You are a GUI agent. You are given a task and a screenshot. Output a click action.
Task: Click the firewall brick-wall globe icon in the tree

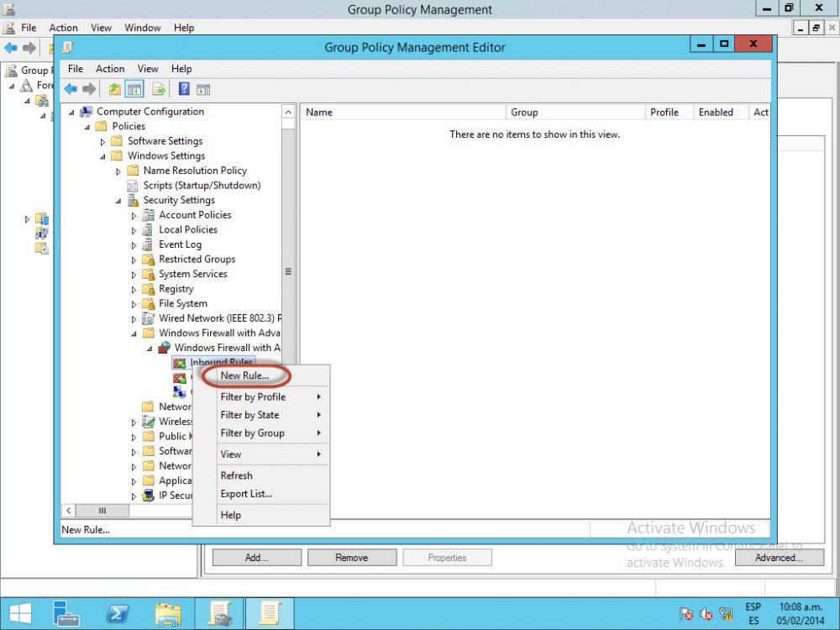[x=164, y=348]
